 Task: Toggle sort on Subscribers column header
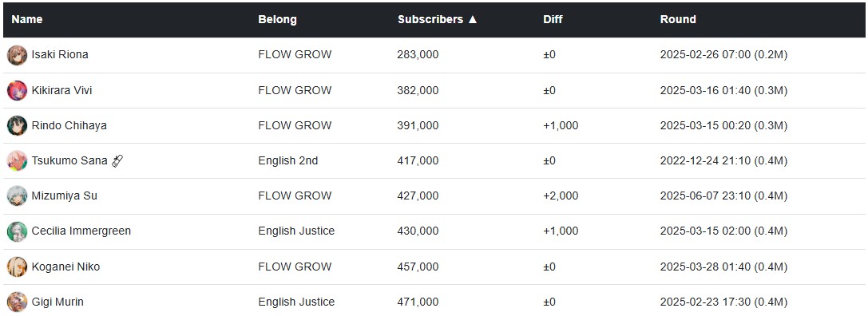[437, 19]
